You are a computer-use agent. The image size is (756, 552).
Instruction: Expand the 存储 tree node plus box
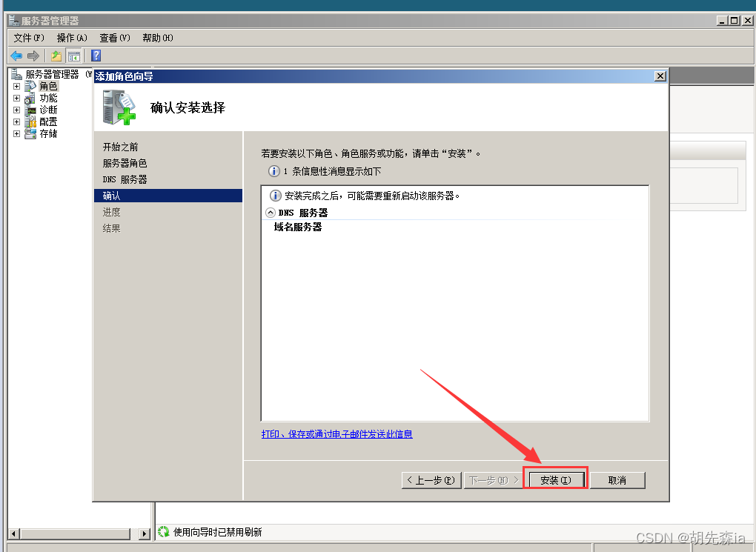pyautogui.click(x=16, y=133)
